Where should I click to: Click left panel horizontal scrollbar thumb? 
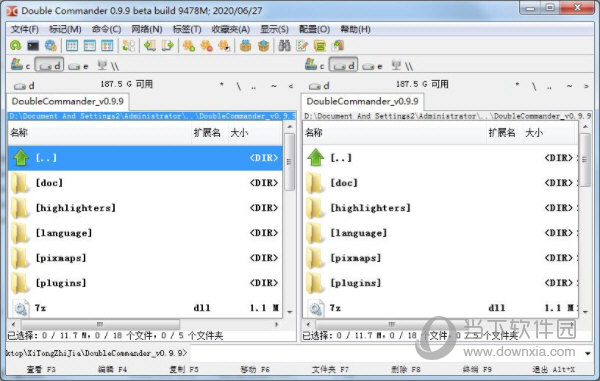100,324
